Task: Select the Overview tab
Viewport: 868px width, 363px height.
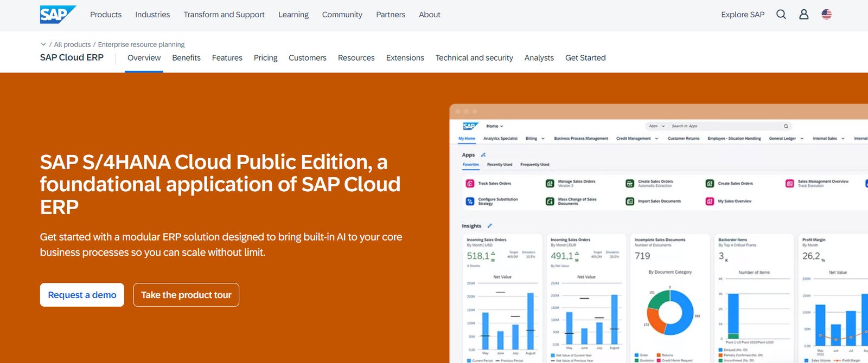Action: (144, 58)
